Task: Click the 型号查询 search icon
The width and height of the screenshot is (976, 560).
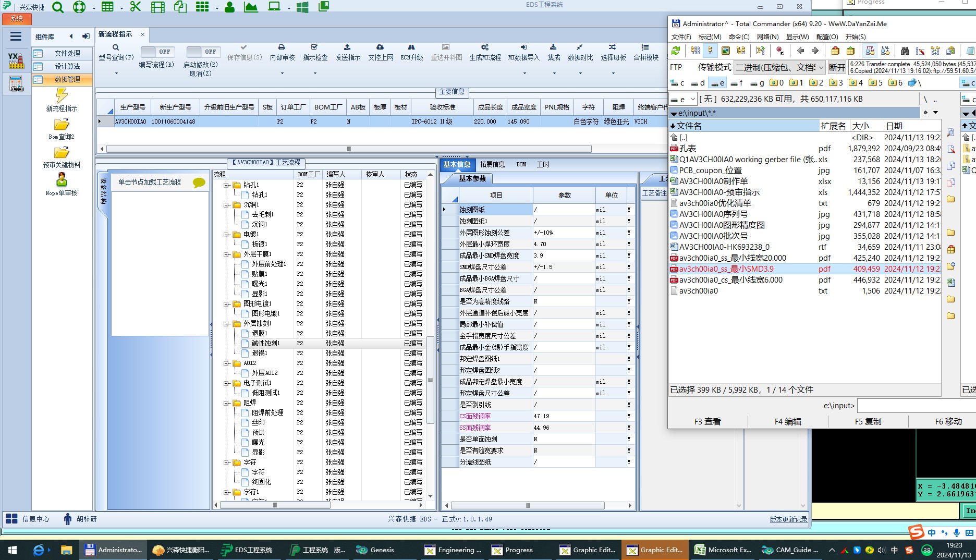Action: pos(116,48)
